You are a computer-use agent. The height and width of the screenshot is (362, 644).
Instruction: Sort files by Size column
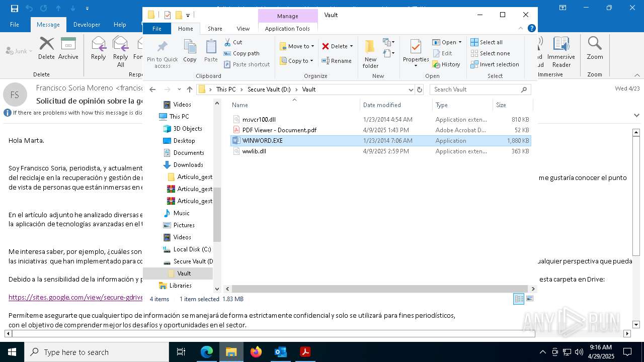(x=512, y=105)
